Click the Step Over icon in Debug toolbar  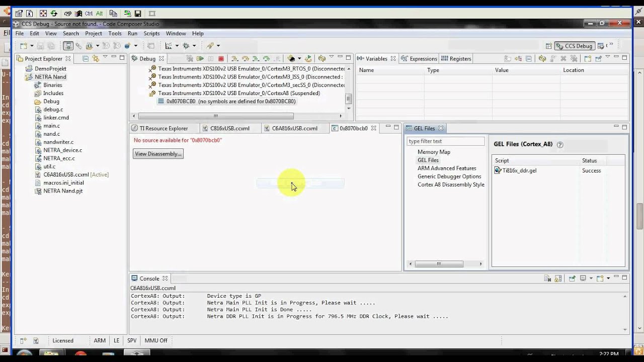[x=245, y=59]
